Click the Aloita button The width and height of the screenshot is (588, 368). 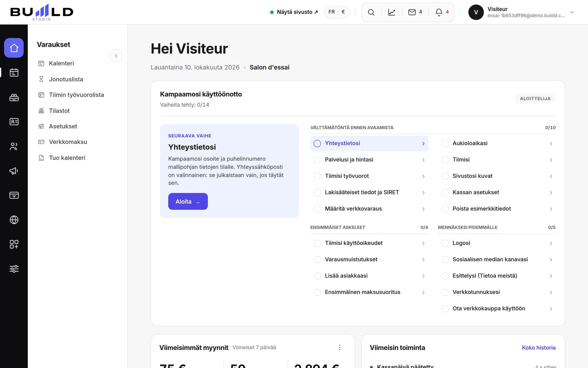[188, 202]
